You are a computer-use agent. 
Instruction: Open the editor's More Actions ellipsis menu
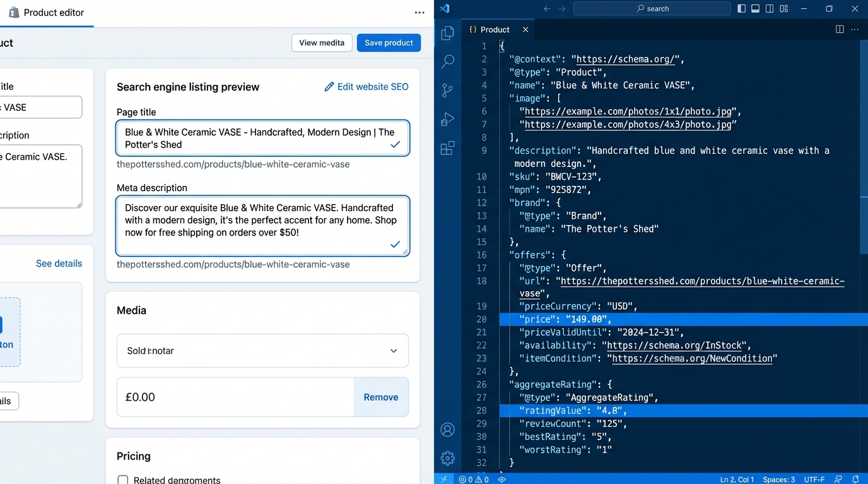(855, 30)
